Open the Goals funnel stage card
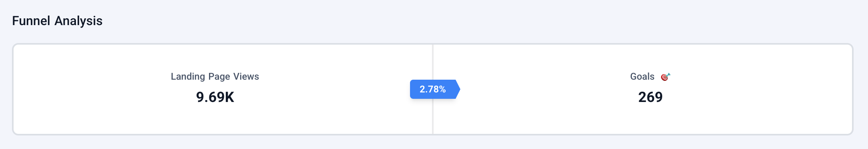868x149 pixels. click(x=643, y=89)
